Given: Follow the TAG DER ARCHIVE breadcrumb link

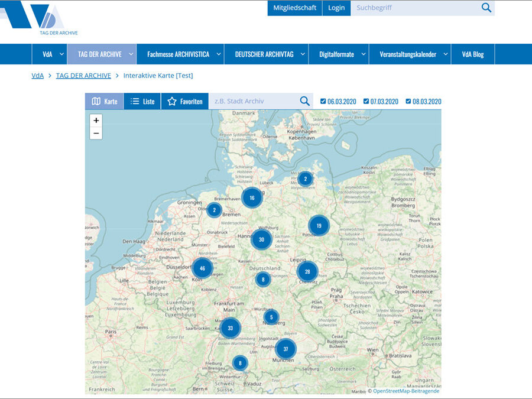Looking at the screenshot, I should tap(83, 75).
